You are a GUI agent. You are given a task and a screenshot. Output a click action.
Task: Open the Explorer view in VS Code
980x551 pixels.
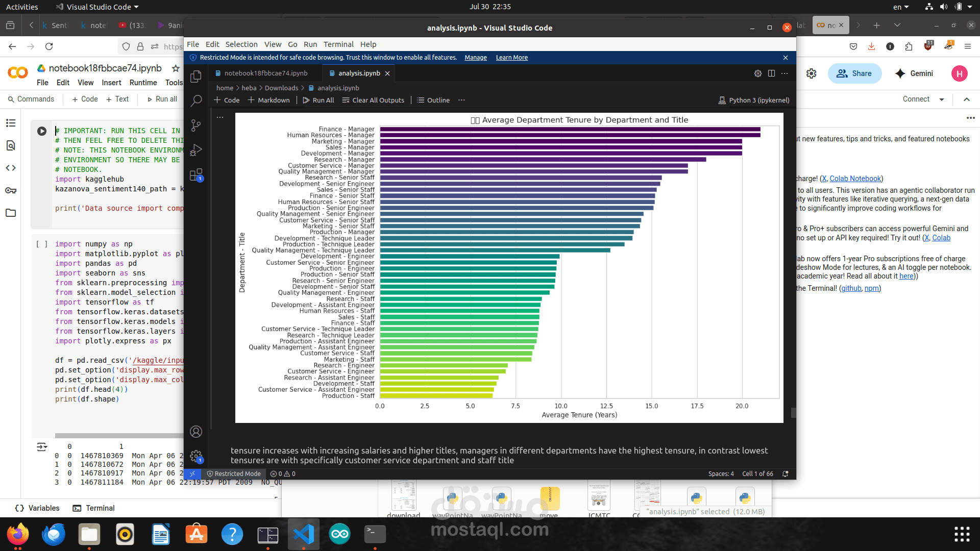(196, 77)
